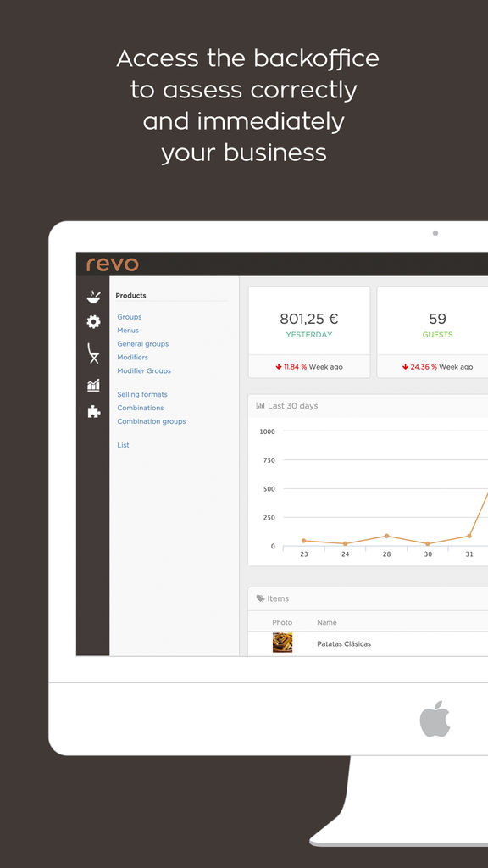Open Combination groups

(x=152, y=421)
